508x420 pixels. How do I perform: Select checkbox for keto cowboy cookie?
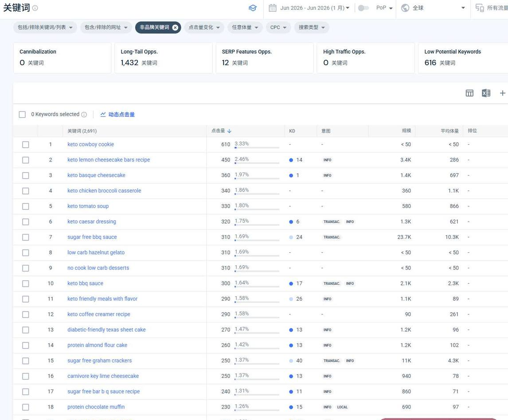coord(26,145)
